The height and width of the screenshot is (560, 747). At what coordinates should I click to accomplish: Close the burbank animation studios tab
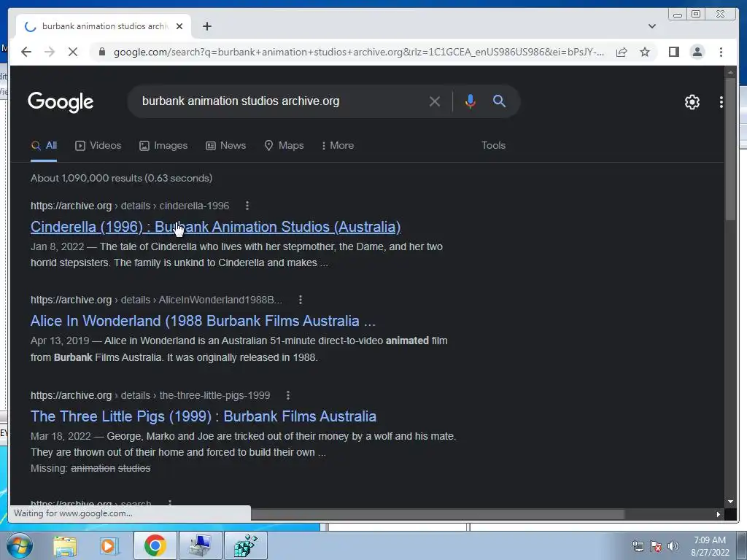179,26
